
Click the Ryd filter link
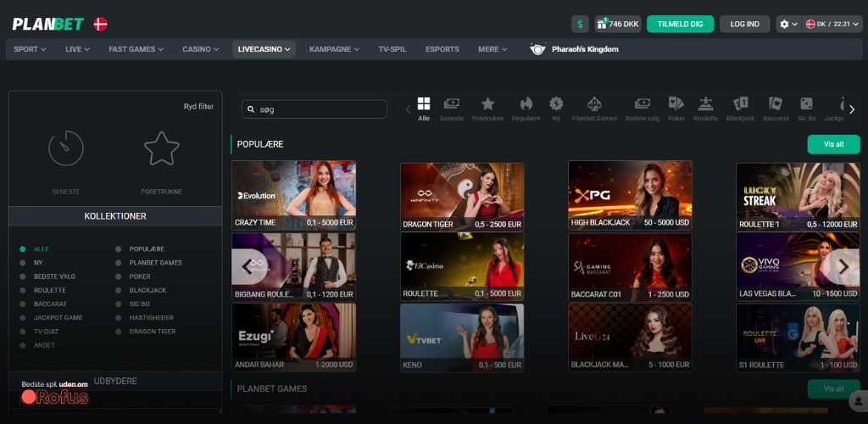[x=198, y=107]
